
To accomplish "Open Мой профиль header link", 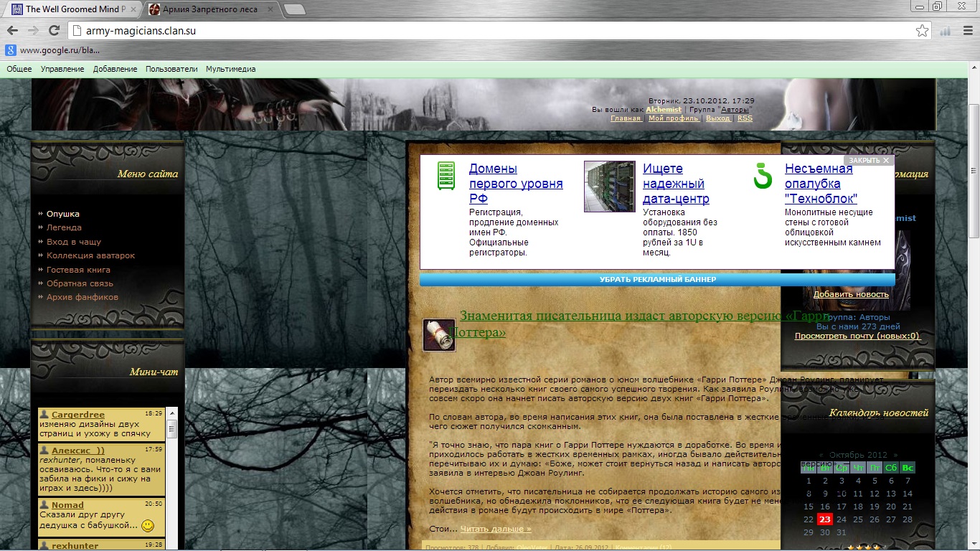I will [674, 118].
